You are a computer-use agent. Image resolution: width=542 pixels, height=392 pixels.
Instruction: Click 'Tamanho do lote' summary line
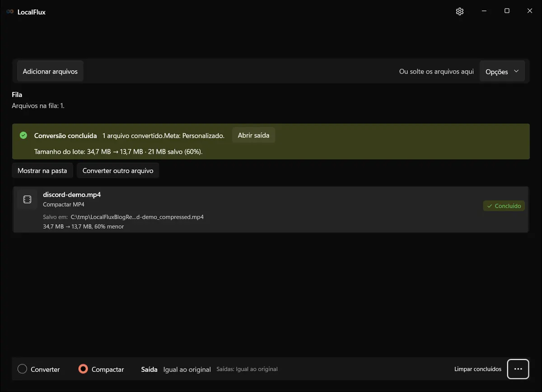pos(118,152)
